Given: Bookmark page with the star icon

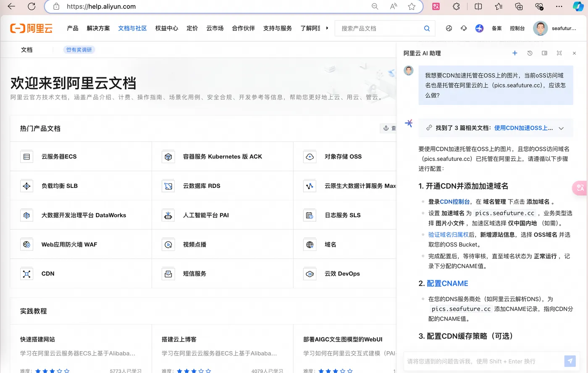Looking at the screenshot, I should 412,6.
